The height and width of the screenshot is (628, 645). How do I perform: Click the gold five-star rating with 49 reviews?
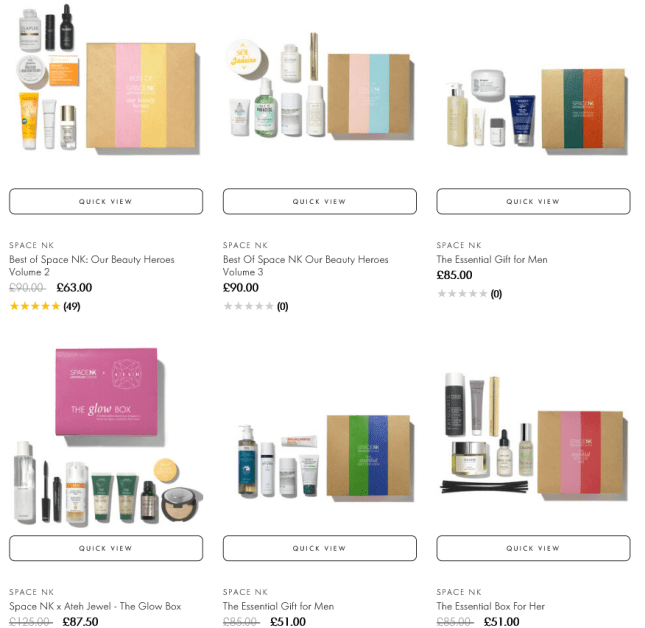(x=45, y=306)
